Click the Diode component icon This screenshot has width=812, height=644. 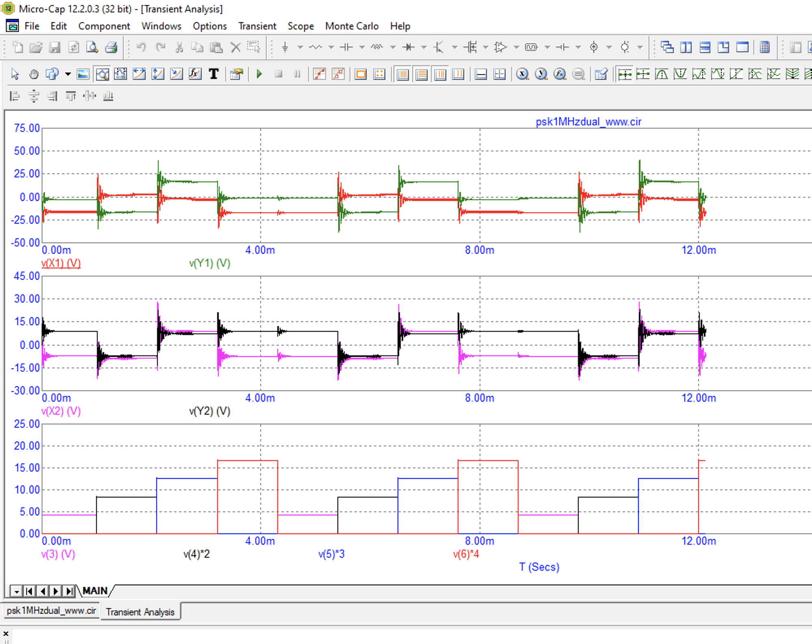click(408, 48)
